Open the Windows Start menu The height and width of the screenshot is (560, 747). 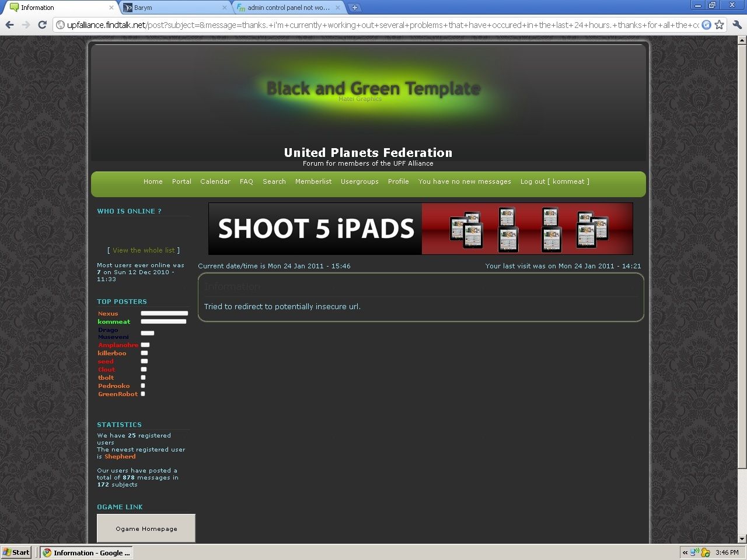coord(16,552)
